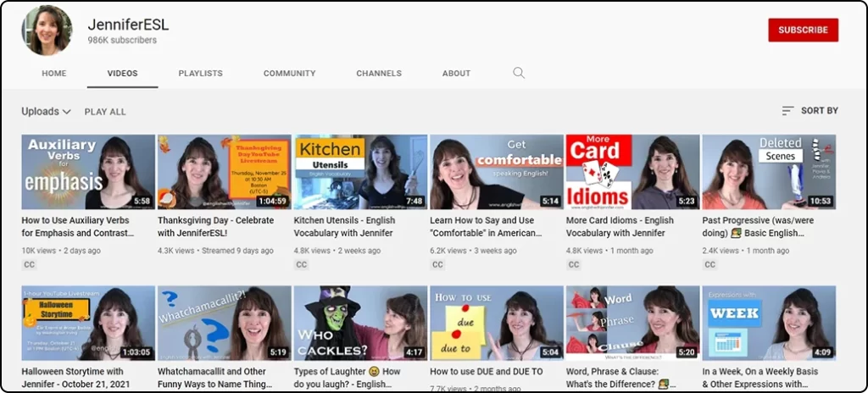Viewport: 868px width, 393px height.
Task: Play the Thanksgiving Day Livestream thumbnail
Action: tap(225, 172)
